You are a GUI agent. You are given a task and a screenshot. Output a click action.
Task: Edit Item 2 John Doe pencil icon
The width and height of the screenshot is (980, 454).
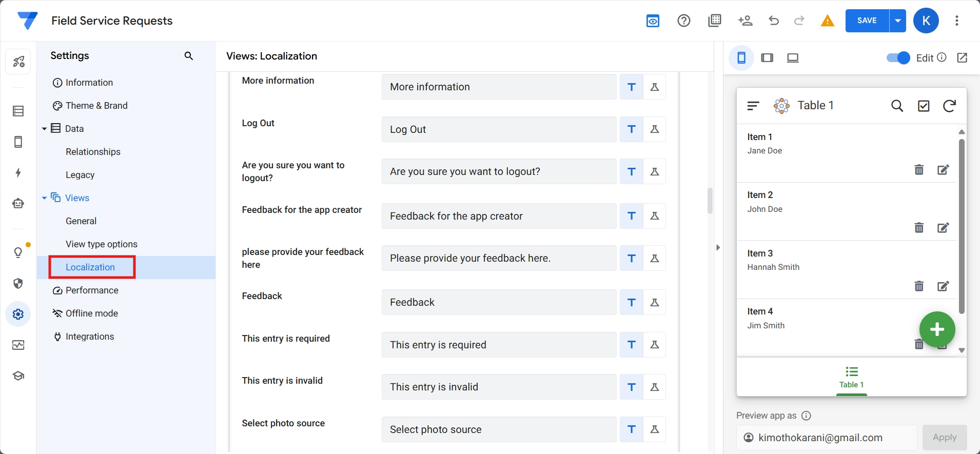click(x=943, y=228)
